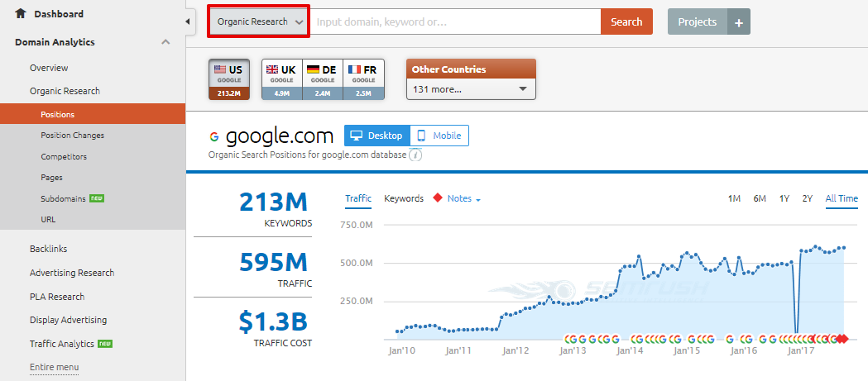Click the google.com domain heading
Viewport: 868px width, 381px height.
[281, 136]
